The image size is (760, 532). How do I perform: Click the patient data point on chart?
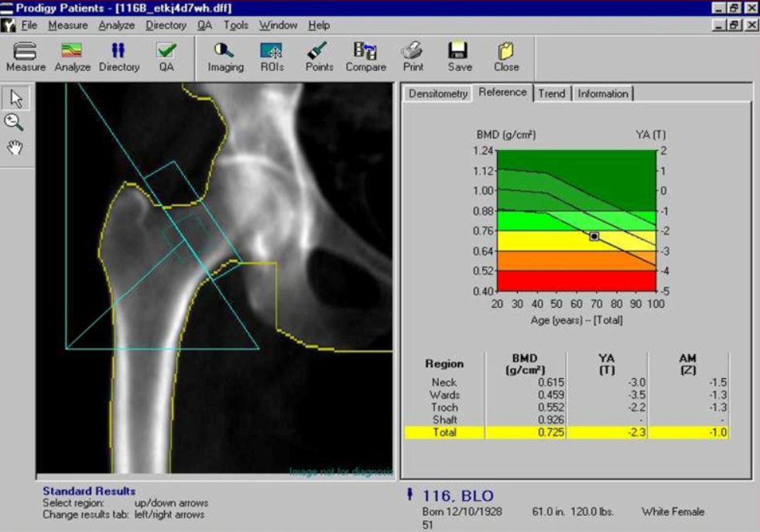pyautogui.click(x=594, y=236)
